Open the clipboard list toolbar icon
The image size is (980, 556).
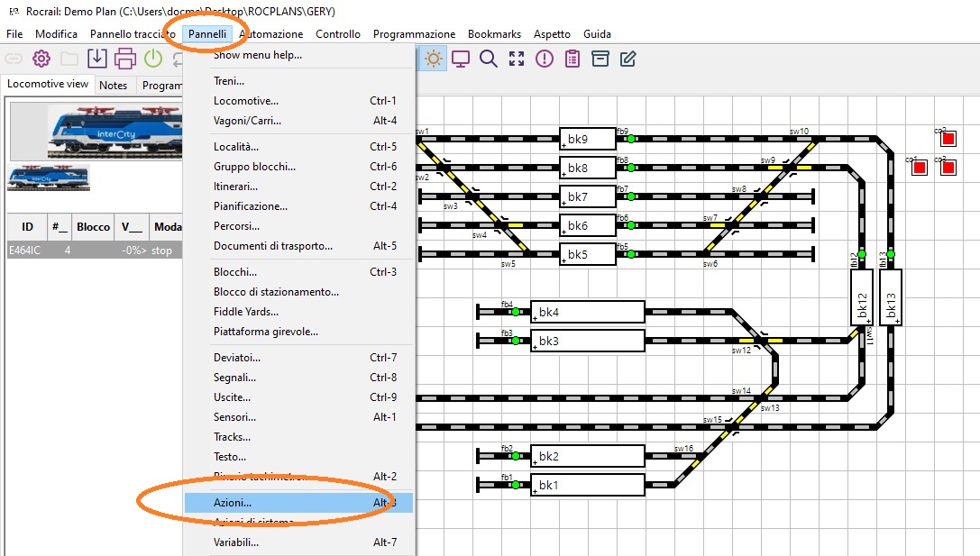pos(572,59)
